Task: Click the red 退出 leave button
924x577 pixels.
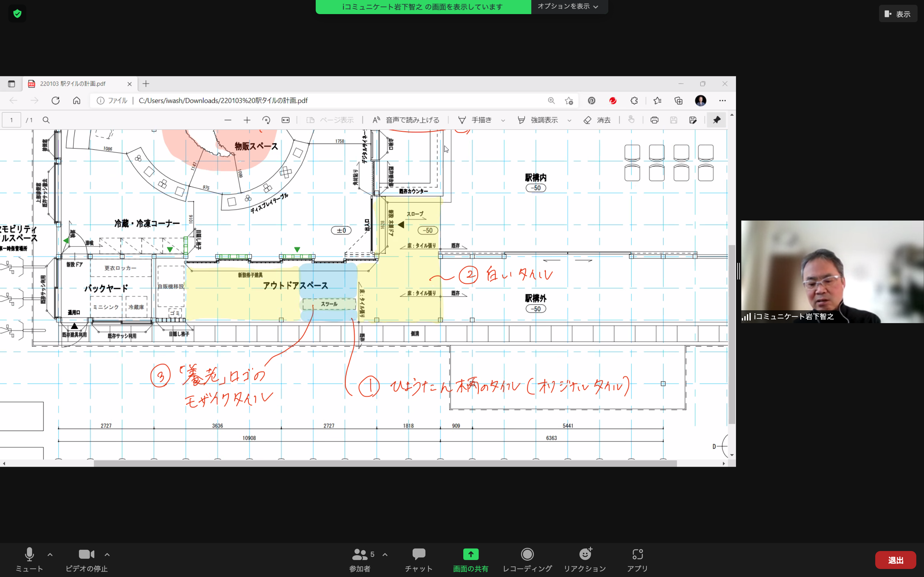Action: (895, 560)
